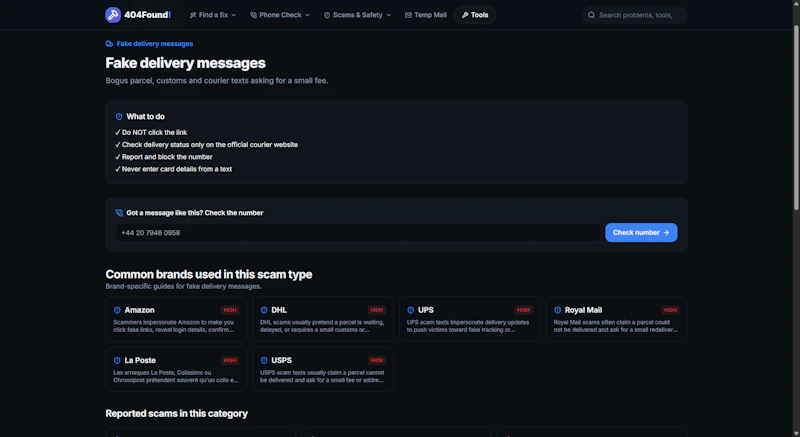Click the Phone Check phone icon
The width and height of the screenshot is (800, 437).
[x=254, y=15]
